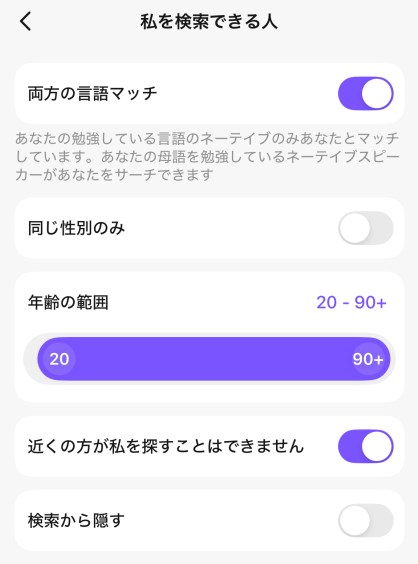Click the maximum age handle showing 90+
418x564 pixels.
pyautogui.click(x=368, y=359)
